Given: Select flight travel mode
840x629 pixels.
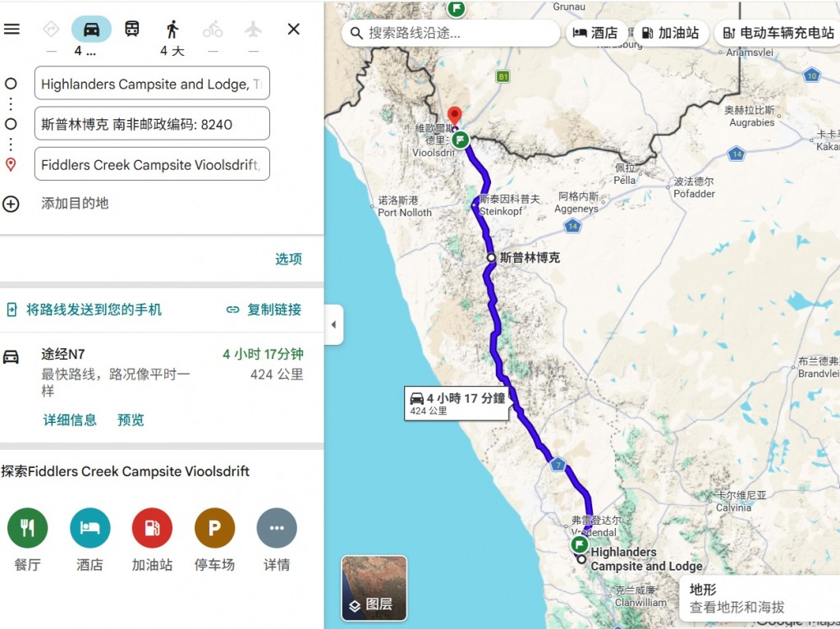Looking at the screenshot, I should (x=253, y=30).
